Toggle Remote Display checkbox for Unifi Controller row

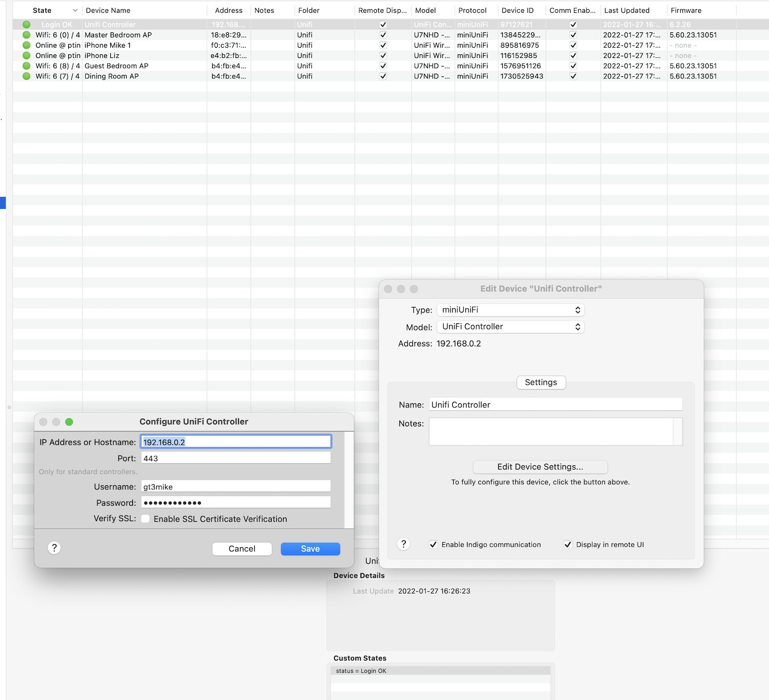[383, 25]
